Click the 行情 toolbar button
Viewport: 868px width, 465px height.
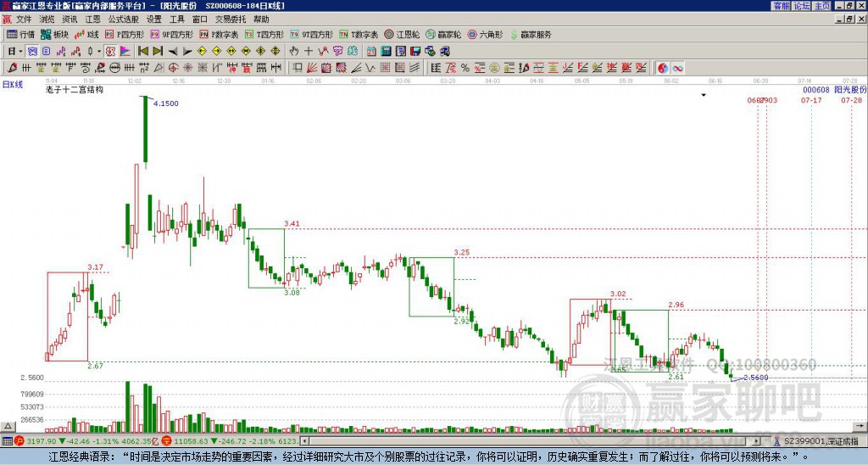pos(20,34)
